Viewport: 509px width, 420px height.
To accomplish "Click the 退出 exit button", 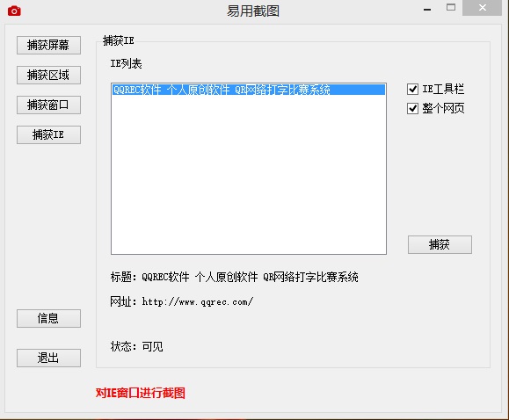I will [48, 358].
